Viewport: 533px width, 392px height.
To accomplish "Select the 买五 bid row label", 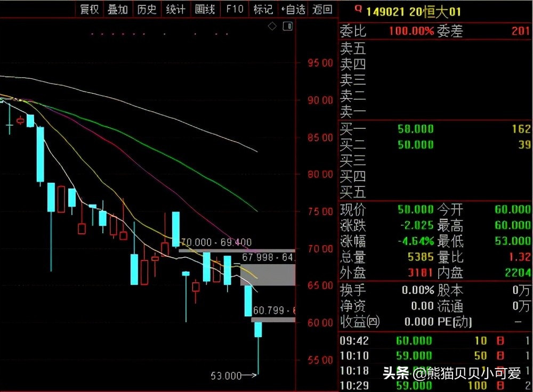I will (353, 192).
